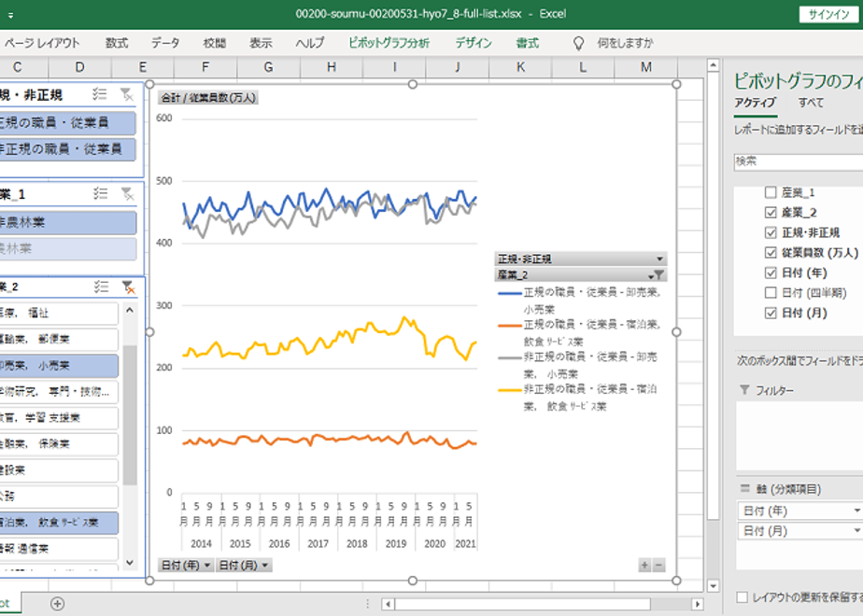Open the データ ribbon tab
863x616 pixels.
coord(165,43)
